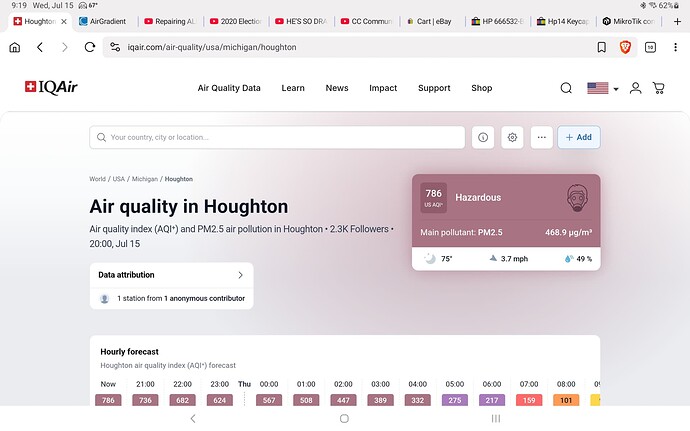
Task: Open the user account profile icon
Action: pos(635,88)
